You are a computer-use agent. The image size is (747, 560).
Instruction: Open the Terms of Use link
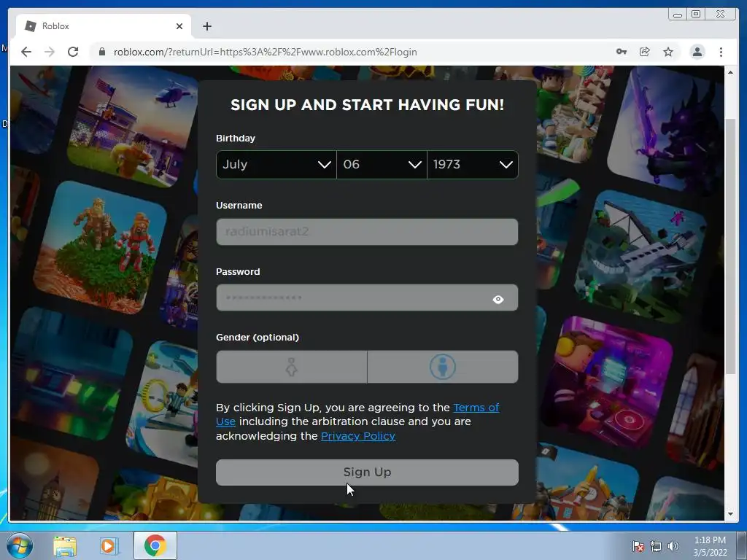[x=476, y=408]
